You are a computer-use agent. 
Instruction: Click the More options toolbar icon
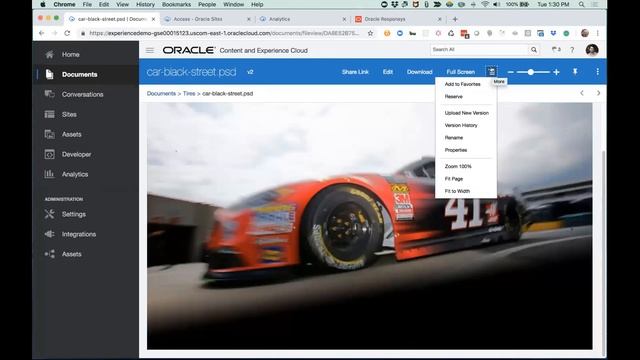pyautogui.click(x=491, y=71)
